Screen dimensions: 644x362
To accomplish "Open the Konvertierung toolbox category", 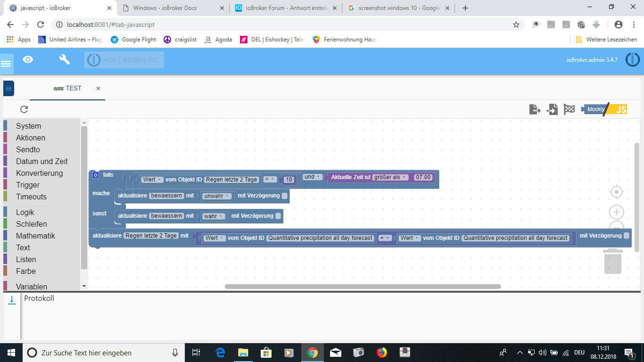I will coord(39,173).
